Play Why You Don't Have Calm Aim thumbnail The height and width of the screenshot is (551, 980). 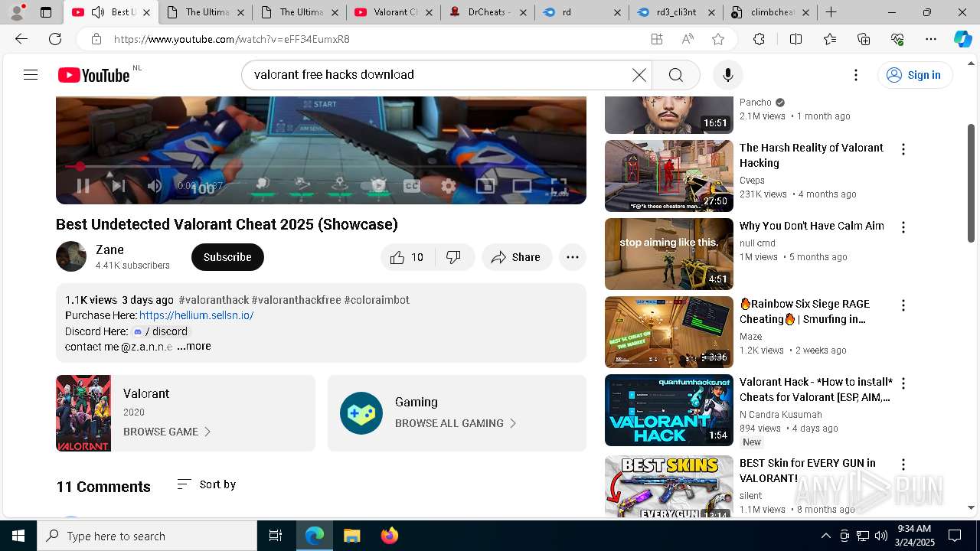(668, 254)
